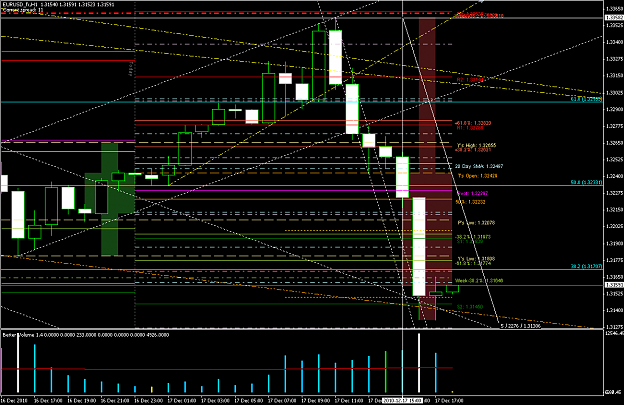Image resolution: width=625 pixels, height=406 pixels.
Task: Click the Better Volume indicator label
Action: pyautogui.click(x=85, y=335)
